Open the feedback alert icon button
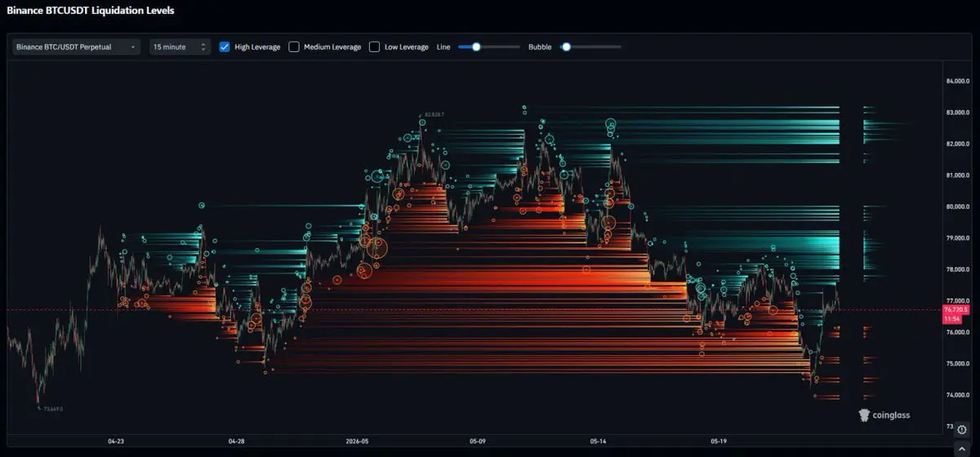980x457 pixels. tap(962, 428)
